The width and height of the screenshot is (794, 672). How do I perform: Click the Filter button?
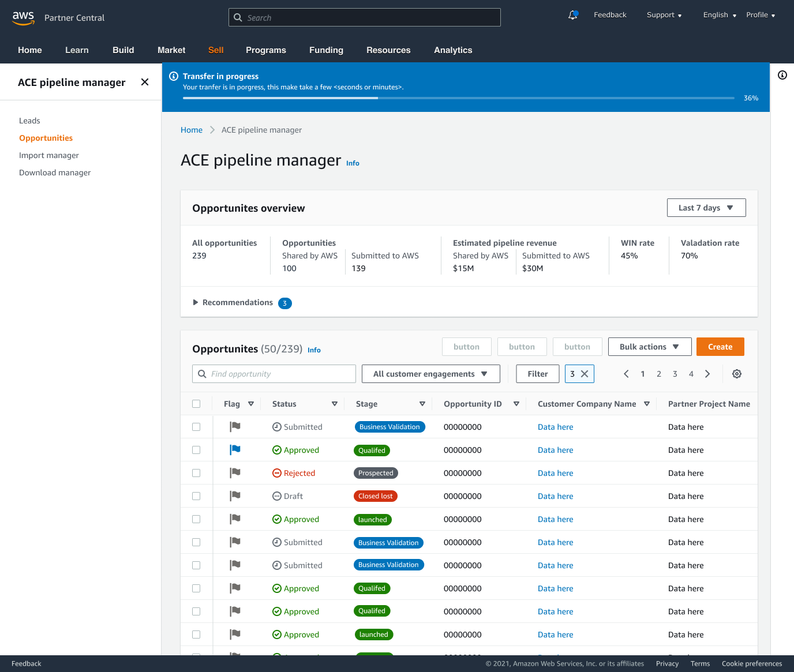click(x=538, y=374)
